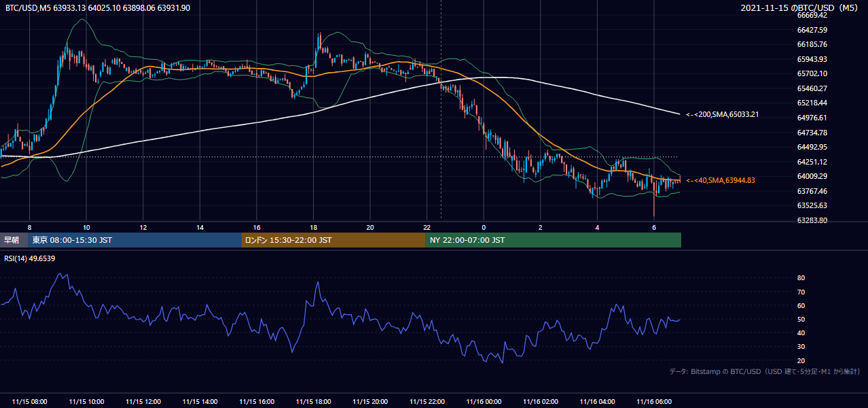Image resolution: width=868 pixels, height=408 pixels.
Task: Click the 東京 08:00-15:30 JST session bar
Action: 134,240
